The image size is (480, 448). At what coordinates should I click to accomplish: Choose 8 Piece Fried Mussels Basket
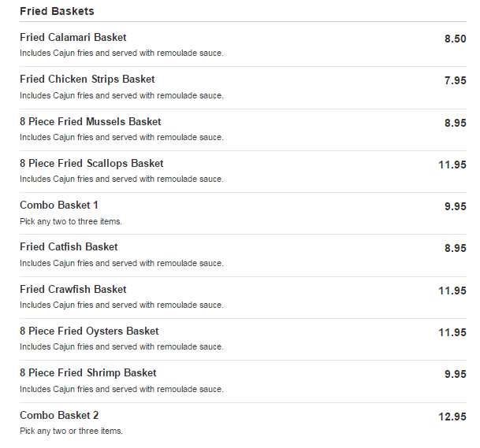90,122
